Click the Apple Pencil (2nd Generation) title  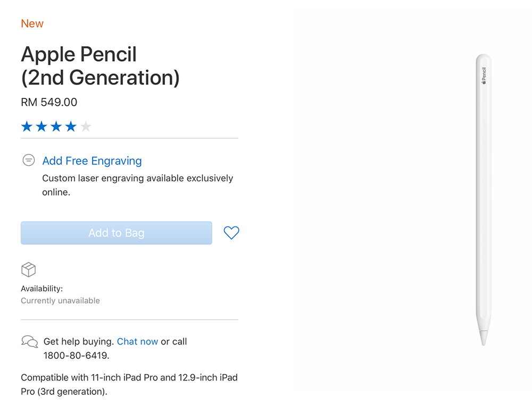(x=100, y=66)
